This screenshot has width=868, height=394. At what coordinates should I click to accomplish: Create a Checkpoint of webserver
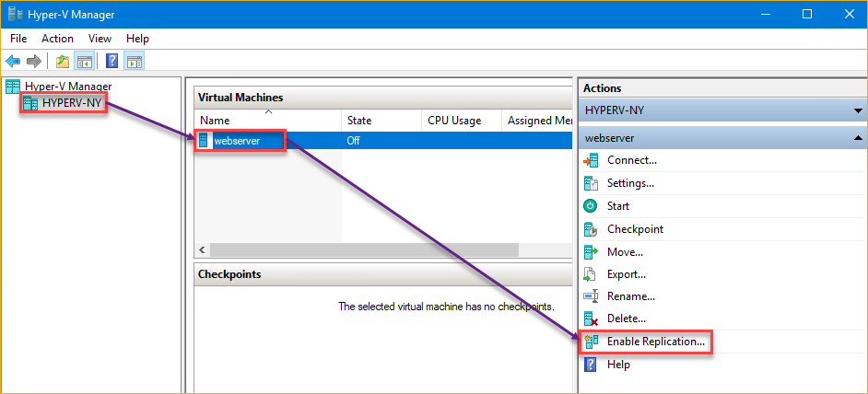tap(635, 229)
